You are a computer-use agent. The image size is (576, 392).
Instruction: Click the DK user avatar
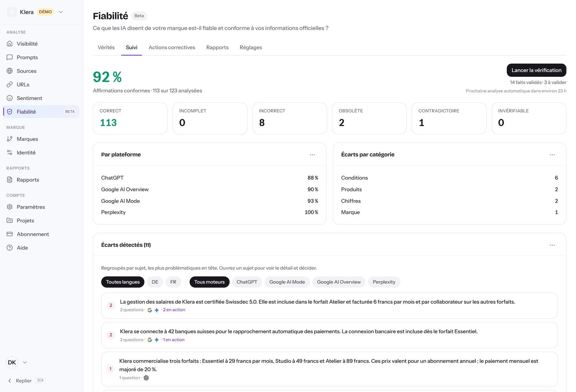point(12,362)
